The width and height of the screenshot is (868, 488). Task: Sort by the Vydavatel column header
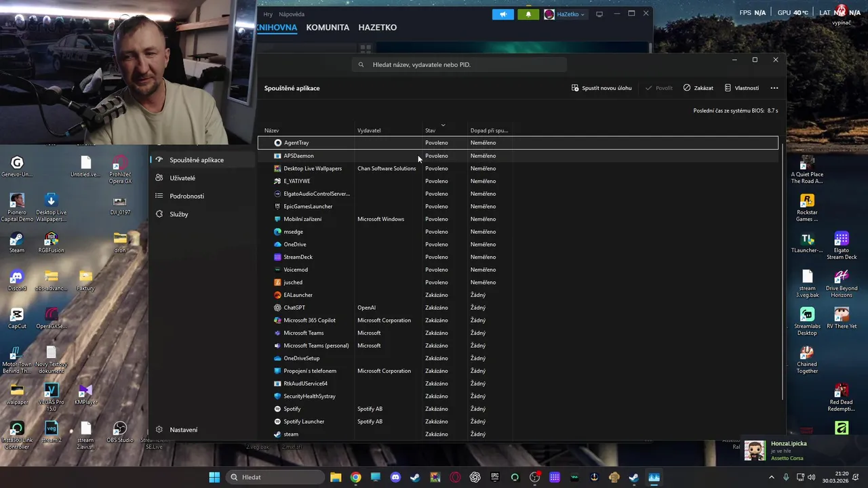(x=369, y=130)
